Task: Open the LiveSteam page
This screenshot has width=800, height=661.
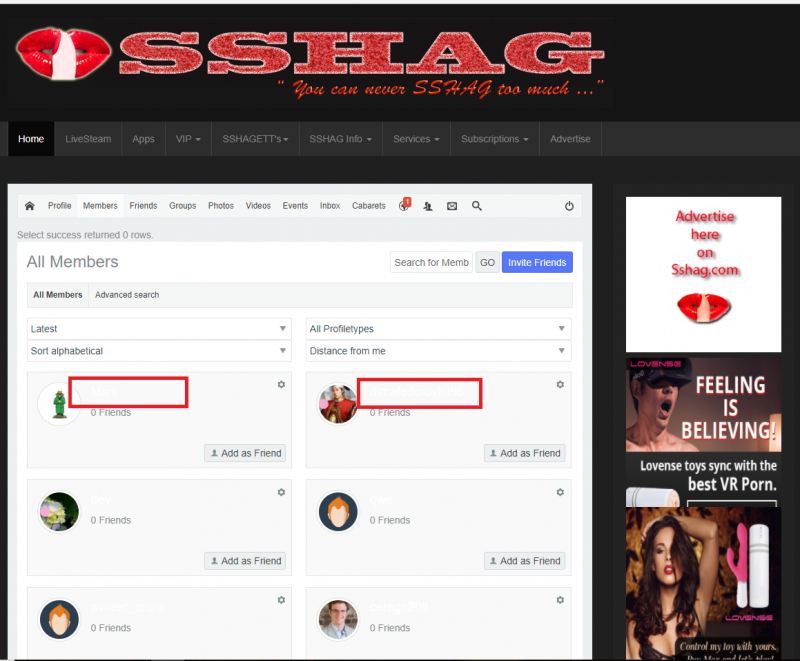Action: point(88,139)
